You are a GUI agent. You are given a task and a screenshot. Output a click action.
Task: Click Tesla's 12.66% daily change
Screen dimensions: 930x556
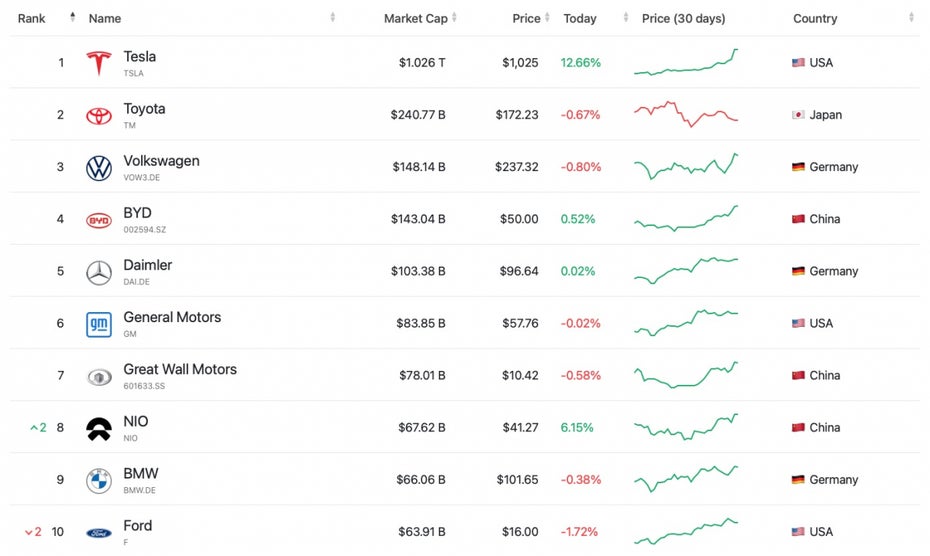click(x=581, y=62)
